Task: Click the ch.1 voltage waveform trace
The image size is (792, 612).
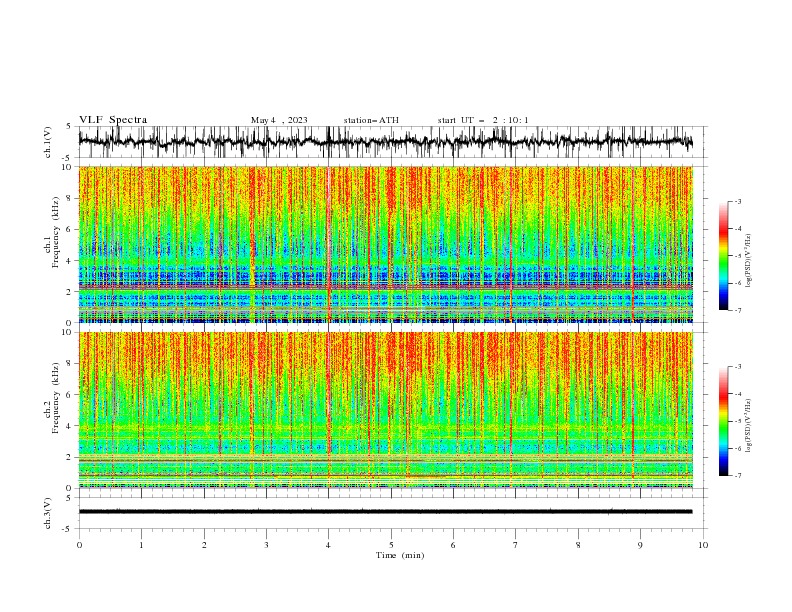Action: click(385, 142)
